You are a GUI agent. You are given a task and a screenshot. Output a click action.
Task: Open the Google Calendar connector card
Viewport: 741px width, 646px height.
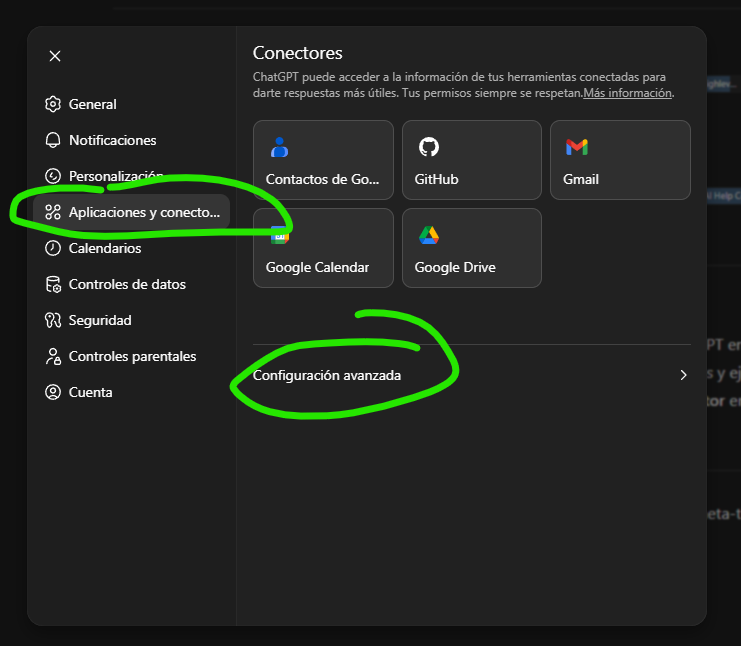[x=323, y=248]
